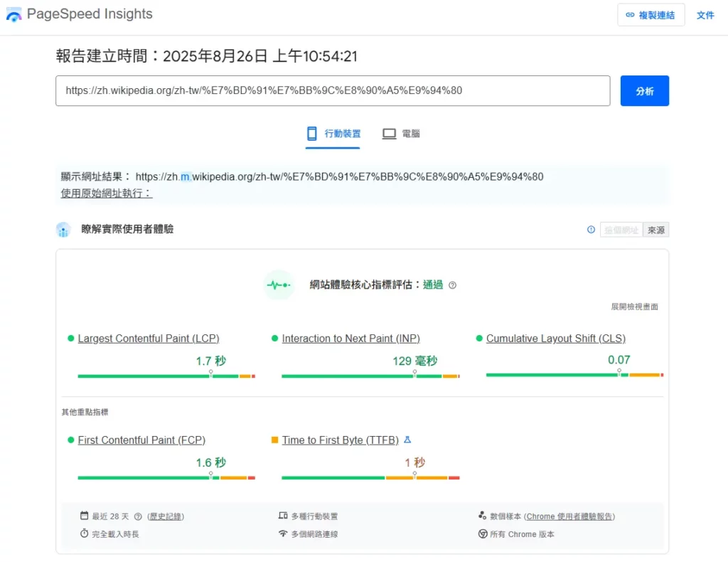This screenshot has height=562, width=728.
Task: Click the INP distribution bar
Action: 370,376
